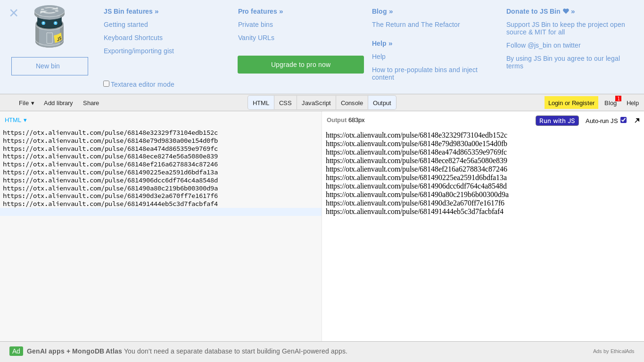644x362 pixels.
Task: Open the Ads by EthicalAds link
Action: click(614, 351)
